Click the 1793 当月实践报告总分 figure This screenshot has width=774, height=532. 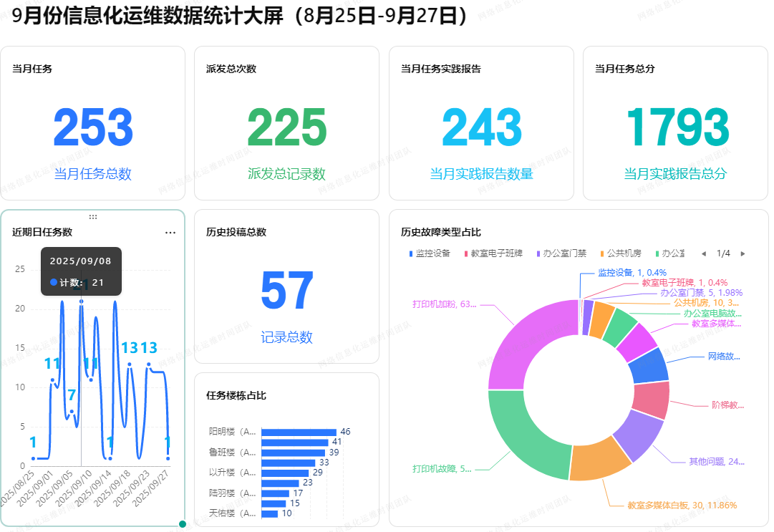point(676,129)
